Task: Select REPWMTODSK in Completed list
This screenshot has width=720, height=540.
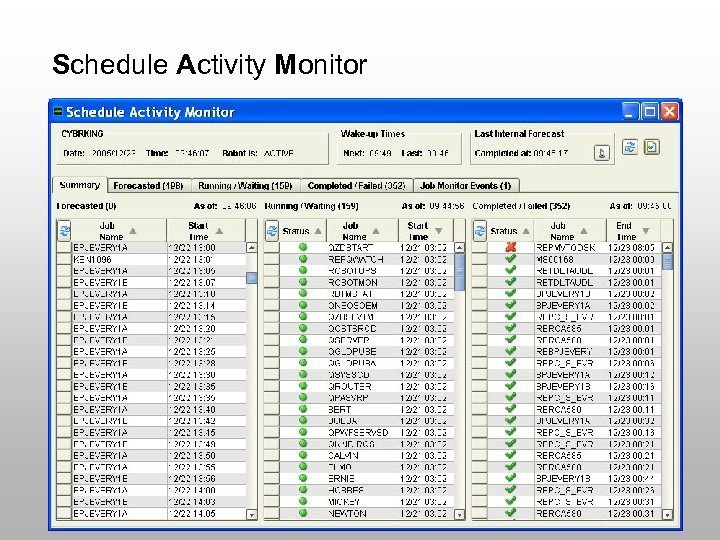Action: pos(566,247)
